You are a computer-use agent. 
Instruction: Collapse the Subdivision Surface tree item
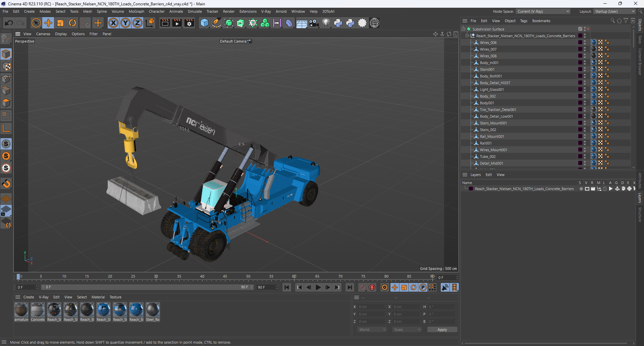pyautogui.click(x=463, y=29)
